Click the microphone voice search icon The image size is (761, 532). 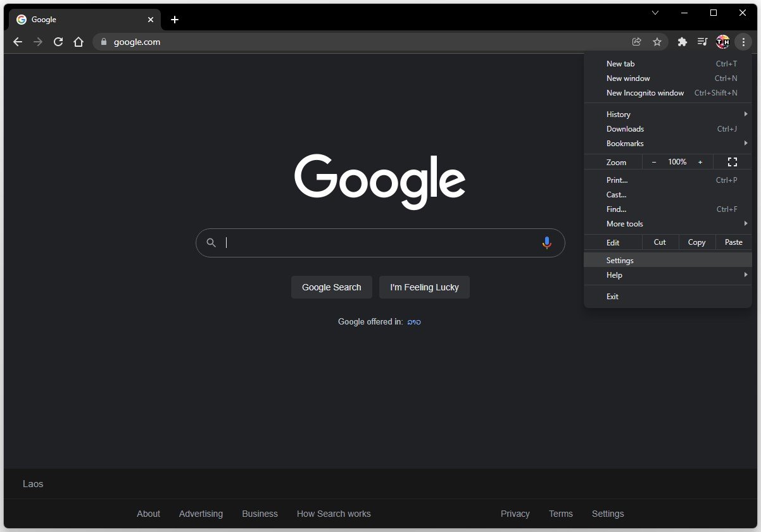click(547, 243)
